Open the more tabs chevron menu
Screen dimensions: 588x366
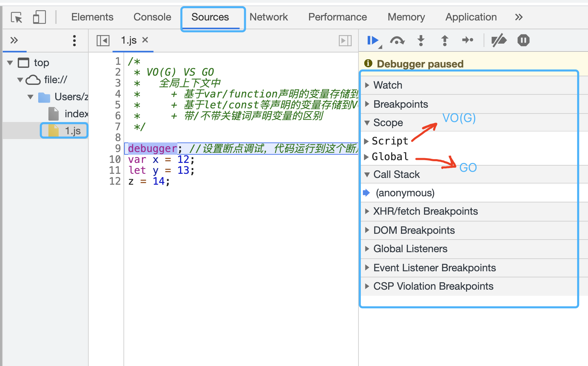pos(519,17)
